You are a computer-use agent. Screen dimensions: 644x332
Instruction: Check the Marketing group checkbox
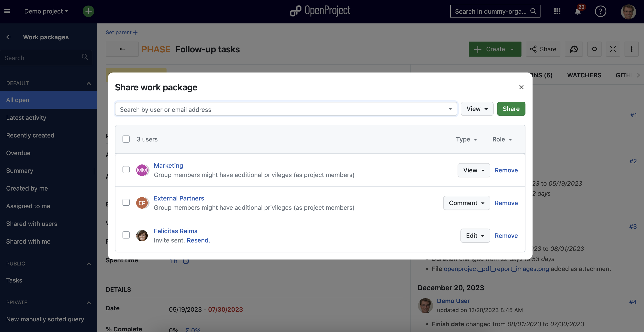pos(126,170)
